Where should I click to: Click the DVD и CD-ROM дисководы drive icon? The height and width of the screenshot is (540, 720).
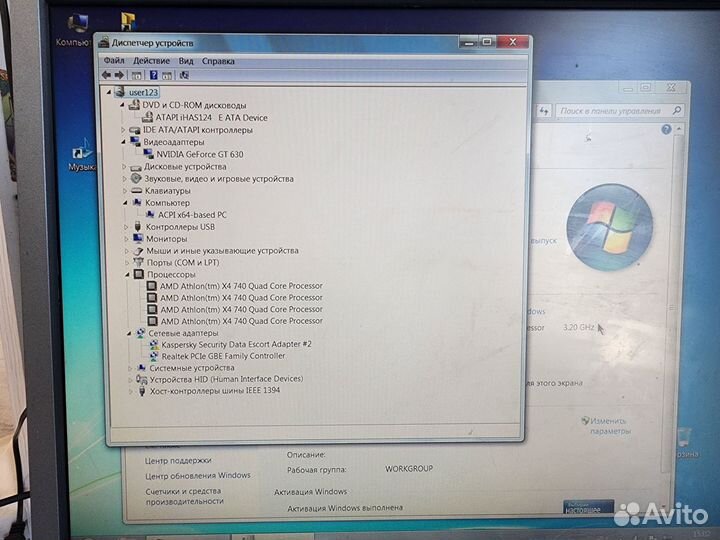point(134,105)
